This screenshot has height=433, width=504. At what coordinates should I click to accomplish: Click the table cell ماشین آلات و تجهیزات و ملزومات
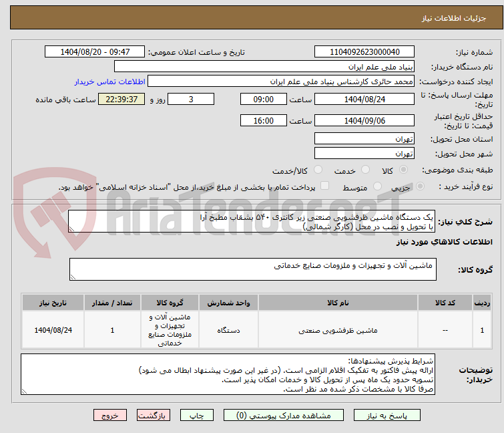[170, 330]
